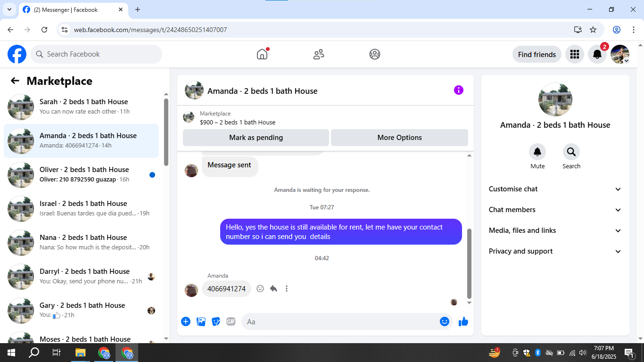The height and width of the screenshot is (362, 644).
Task: Open conversation information purple icon
Action: (459, 90)
